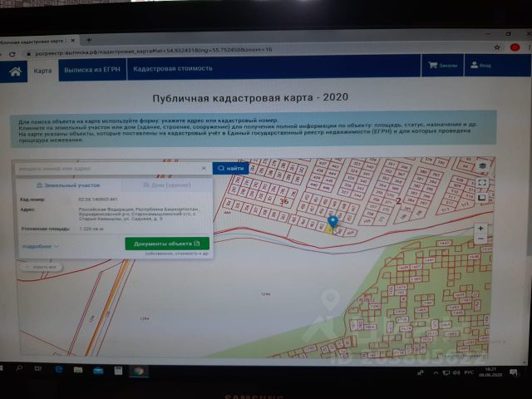Click the green Документы объекта button
This screenshot has width=532, height=399.
point(166,243)
